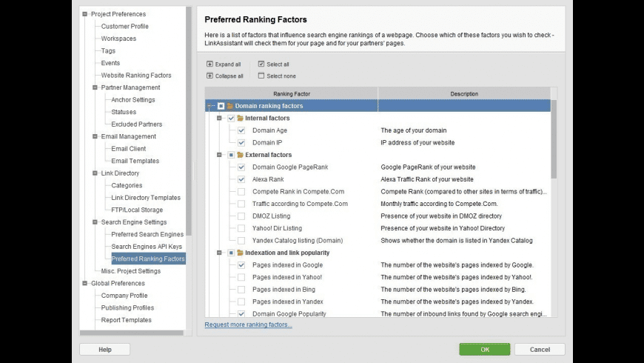Enable the DMOZ Listing checkbox
The height and width of the screenshot is (363, 644).
(241, 216)
